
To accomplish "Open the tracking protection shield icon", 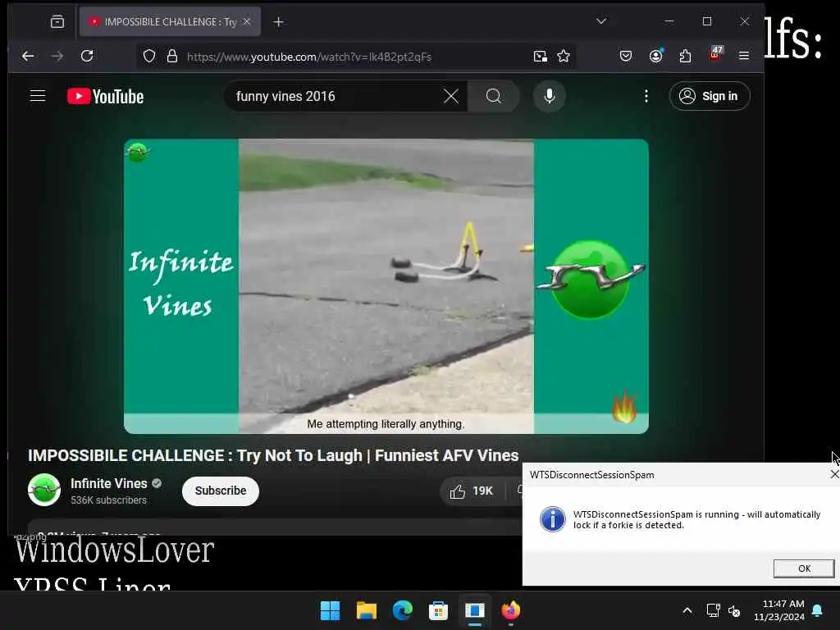I will pos(149,57).
